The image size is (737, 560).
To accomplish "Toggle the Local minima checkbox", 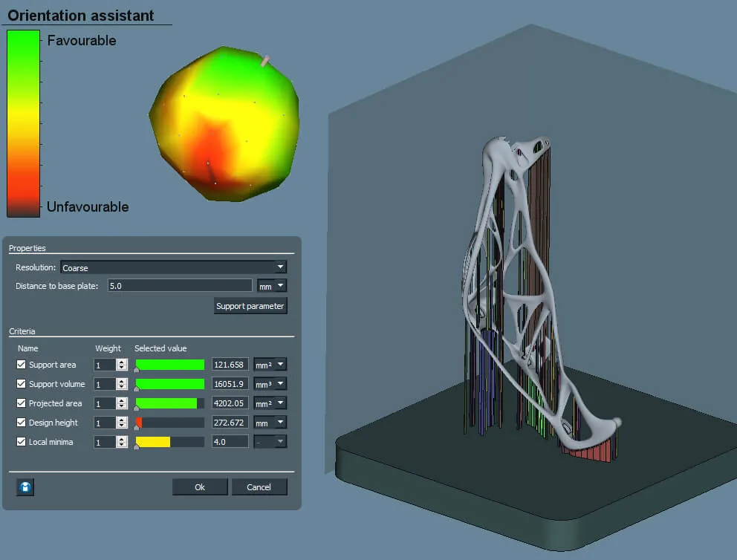I will click(21, 442).
